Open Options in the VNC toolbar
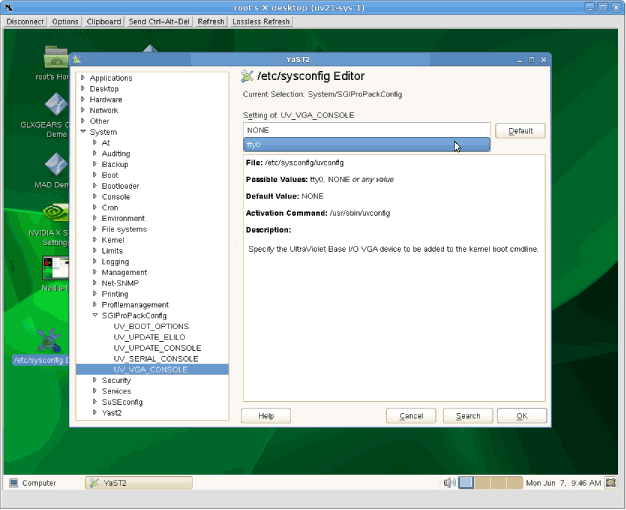This screenshot has width=626, height=510. tap(65, 22)
